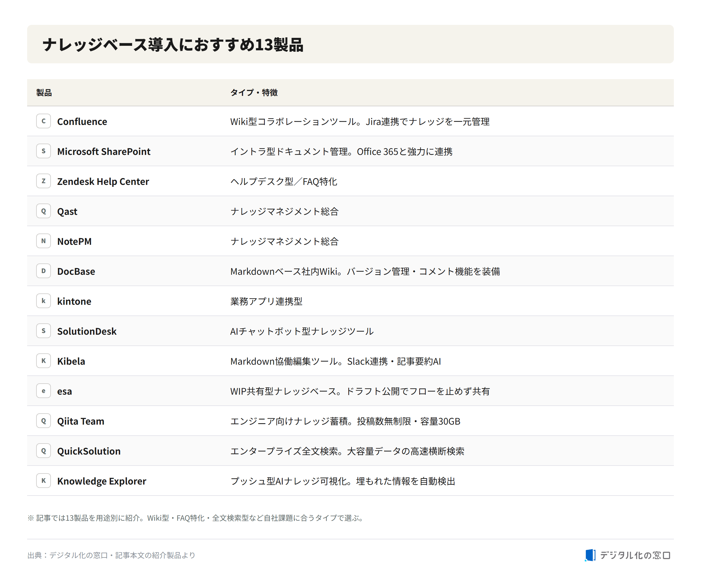Click the Q badge beside Qast
This screenshot has height=588, width=701.
point(44,211)
